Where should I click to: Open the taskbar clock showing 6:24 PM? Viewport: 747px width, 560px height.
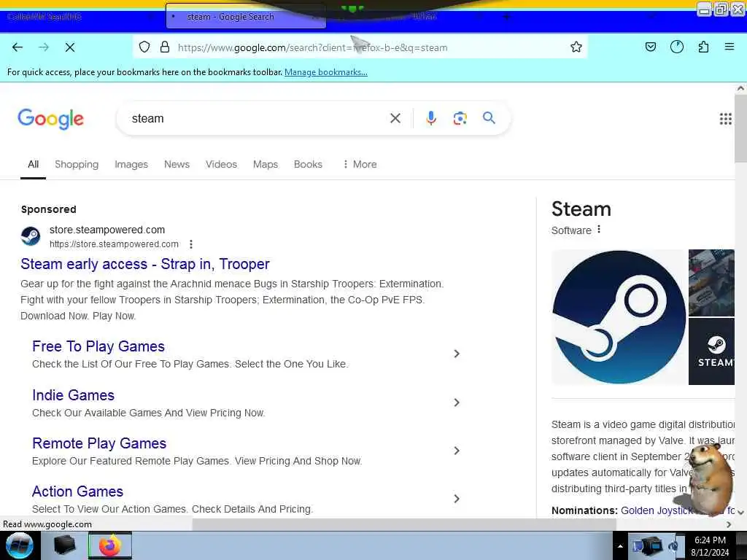pyautogui.click(x=710, y=546)
